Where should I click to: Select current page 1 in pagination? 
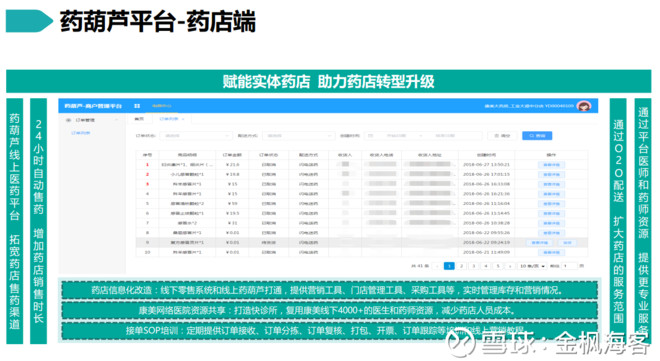[x=449, y=266]
